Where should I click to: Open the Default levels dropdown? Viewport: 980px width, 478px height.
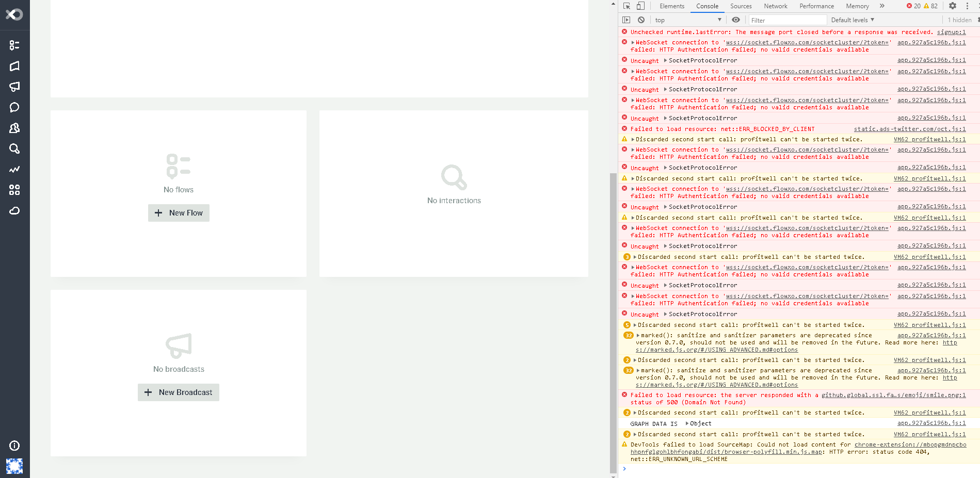click(x=853, y=20)
